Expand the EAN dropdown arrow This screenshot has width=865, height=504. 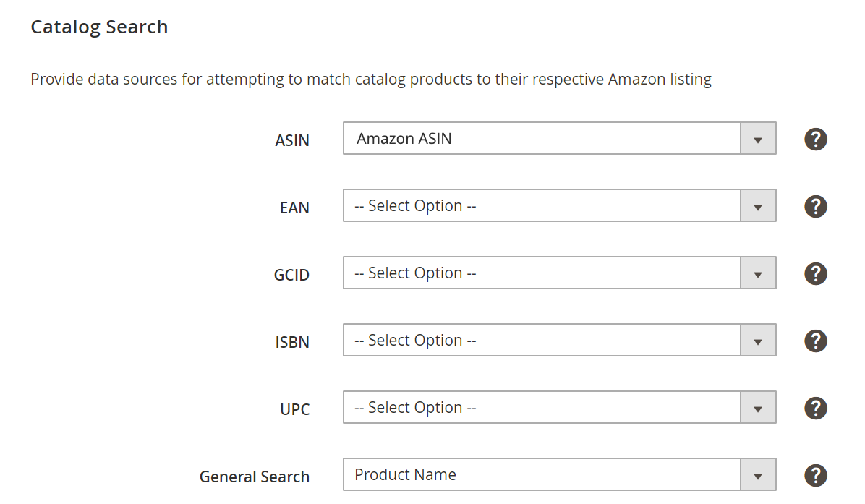(758, 205)
